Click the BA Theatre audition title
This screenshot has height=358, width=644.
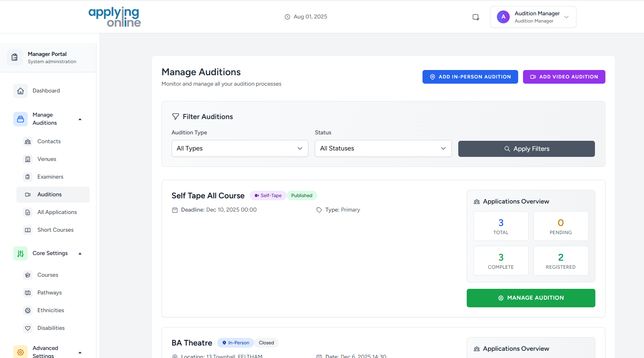(192, 343)
